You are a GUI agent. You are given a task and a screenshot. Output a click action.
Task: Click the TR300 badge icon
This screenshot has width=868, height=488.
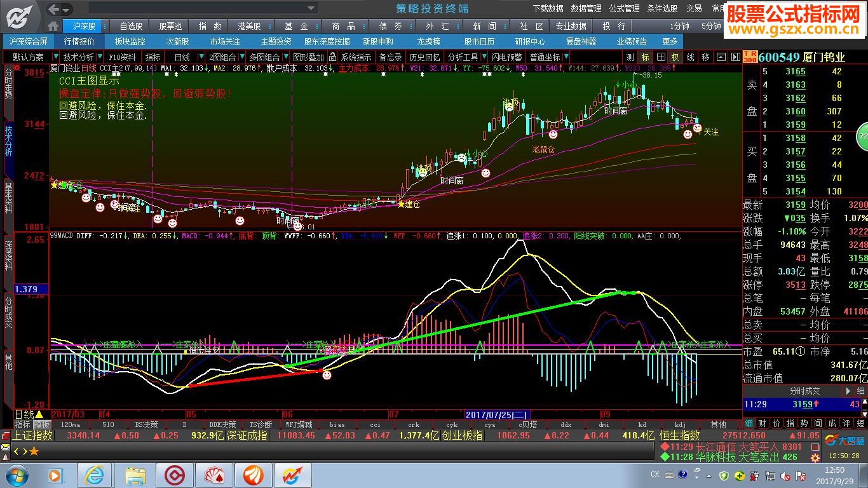[x=750, y=57]
